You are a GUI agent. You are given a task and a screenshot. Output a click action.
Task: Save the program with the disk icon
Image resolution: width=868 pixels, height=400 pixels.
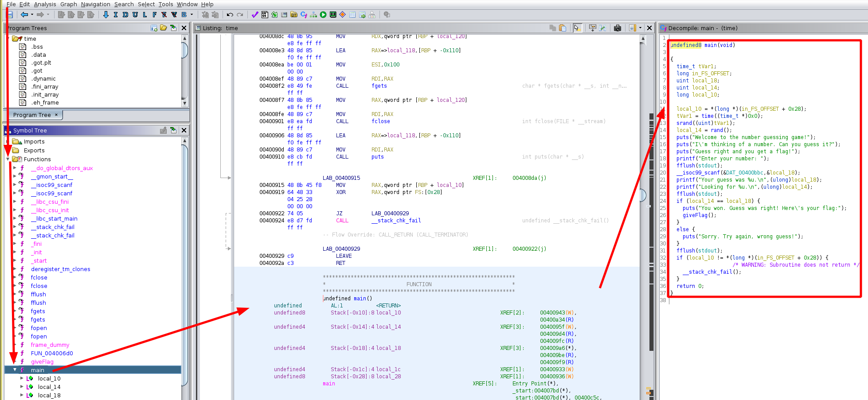(10, 15)
